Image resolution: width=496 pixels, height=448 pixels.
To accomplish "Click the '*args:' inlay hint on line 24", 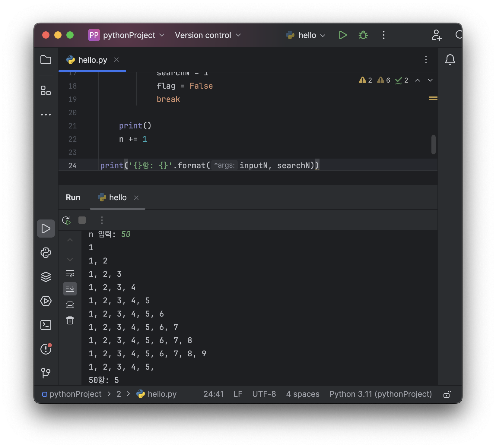I will click(x=224, y=165).
